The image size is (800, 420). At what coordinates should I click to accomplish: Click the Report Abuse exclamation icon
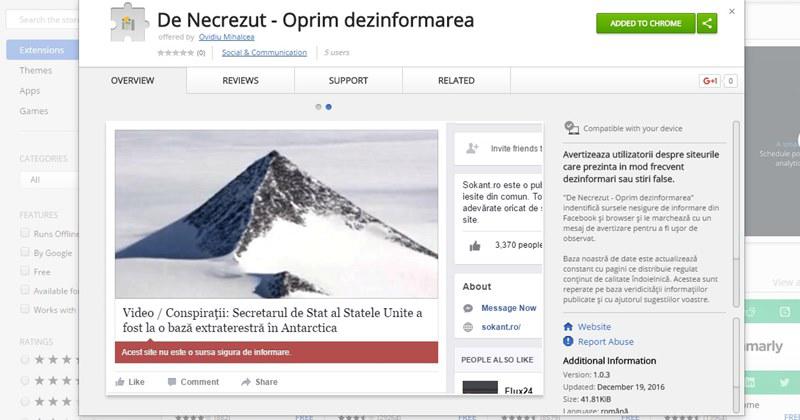(568, 341)
